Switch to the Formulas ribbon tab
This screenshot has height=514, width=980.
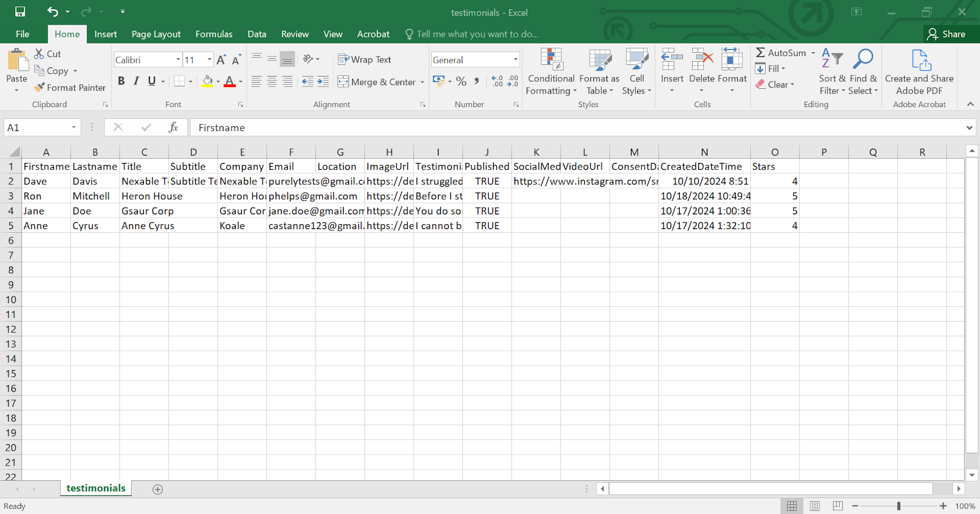click(214, 34)
